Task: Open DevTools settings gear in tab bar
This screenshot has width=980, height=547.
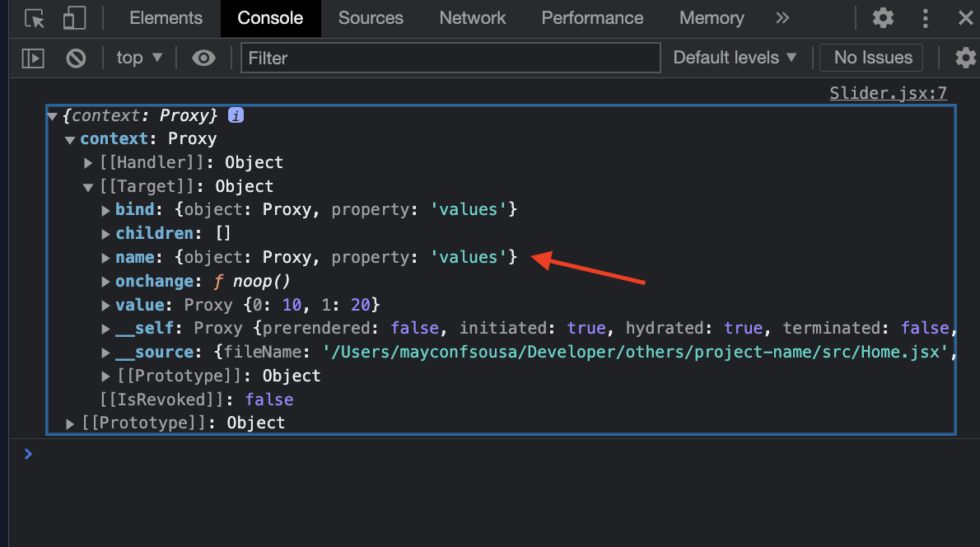Action: click(883, 18)
